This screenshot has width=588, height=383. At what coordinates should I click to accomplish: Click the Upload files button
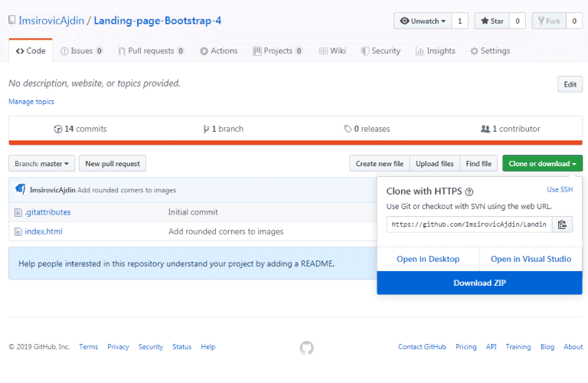(x=435, y=164)
